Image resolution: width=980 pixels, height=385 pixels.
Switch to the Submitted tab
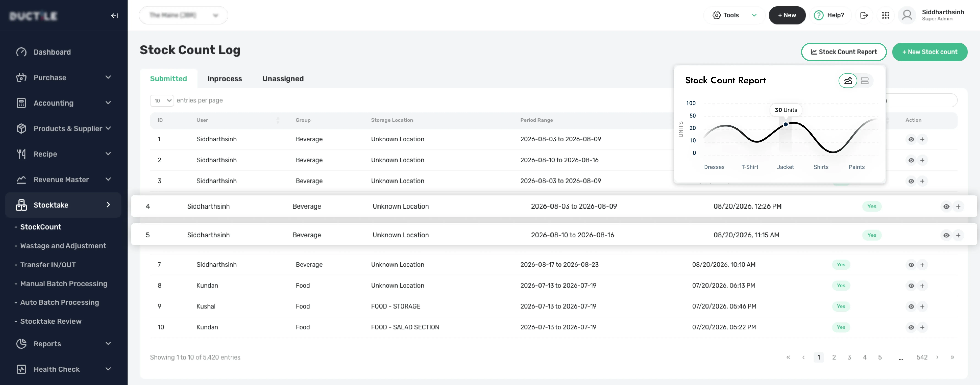(168, 79)
